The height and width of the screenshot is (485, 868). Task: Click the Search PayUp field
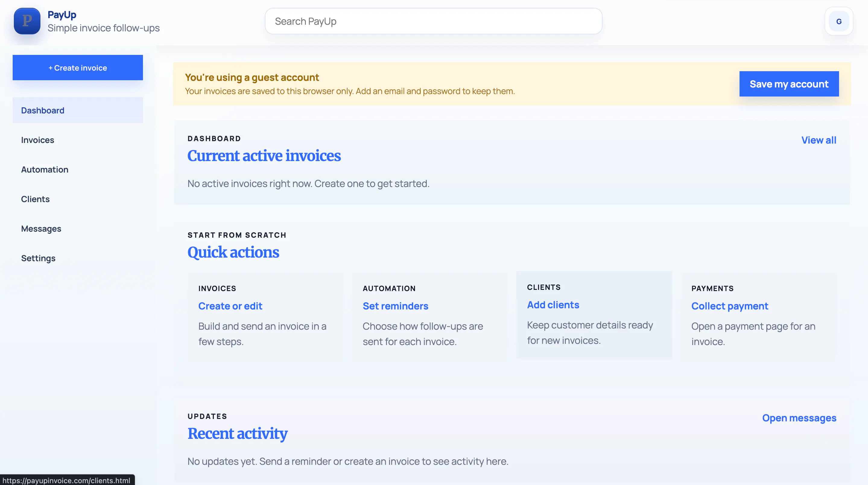pos(433,21)
